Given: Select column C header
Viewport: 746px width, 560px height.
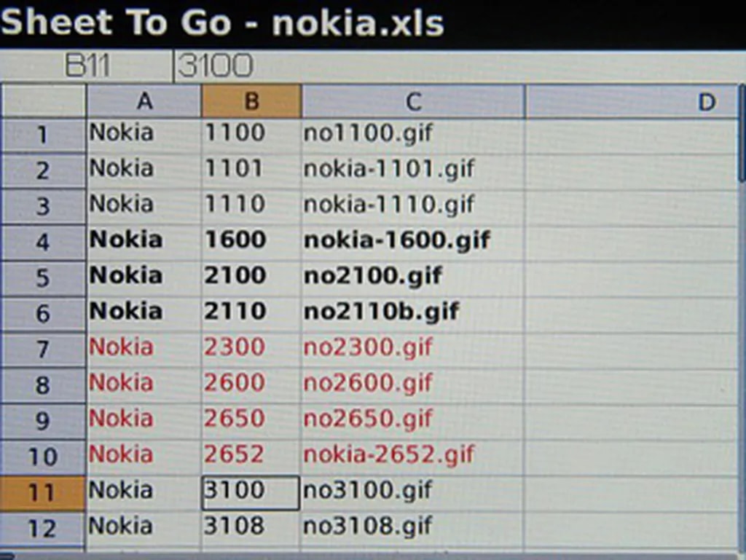Looking at the screenshot, I should (413, 102).
